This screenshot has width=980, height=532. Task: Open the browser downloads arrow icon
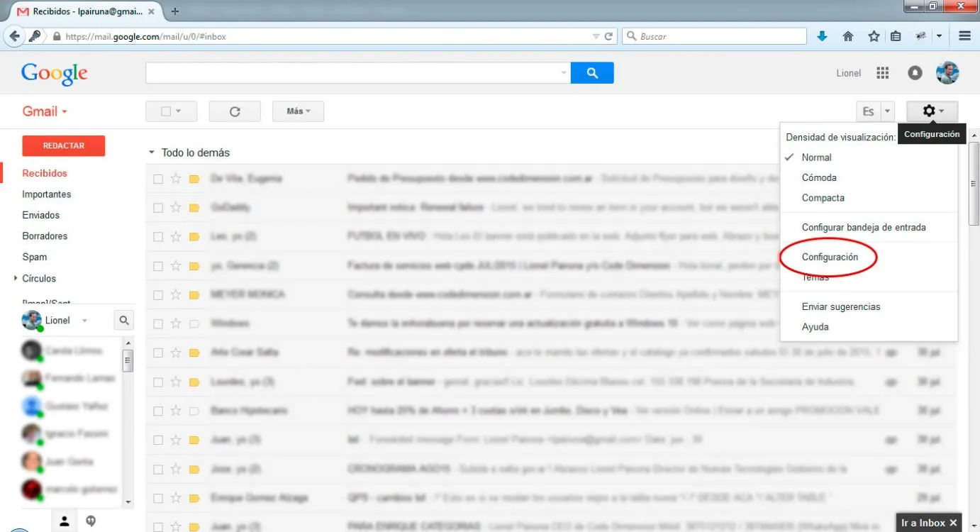point(823,36)
